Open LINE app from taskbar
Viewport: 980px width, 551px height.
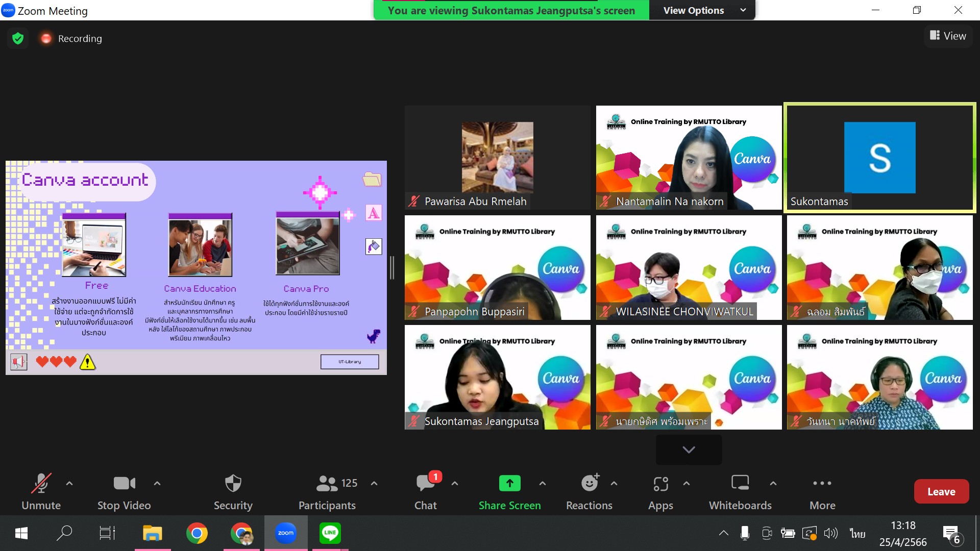pyautogui.click(x=330, y=534)
